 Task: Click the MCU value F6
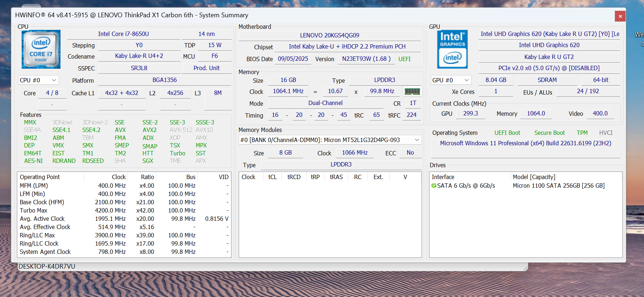pos(215,56)
